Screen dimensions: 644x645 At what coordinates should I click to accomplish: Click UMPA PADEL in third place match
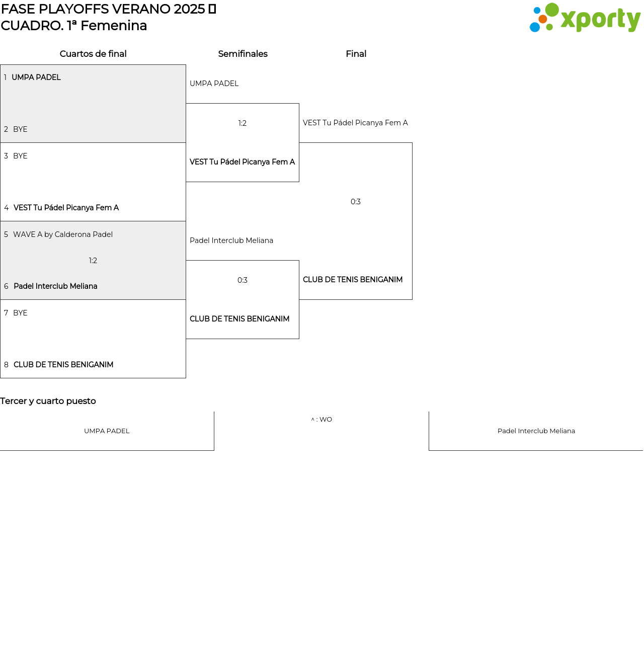107,431
